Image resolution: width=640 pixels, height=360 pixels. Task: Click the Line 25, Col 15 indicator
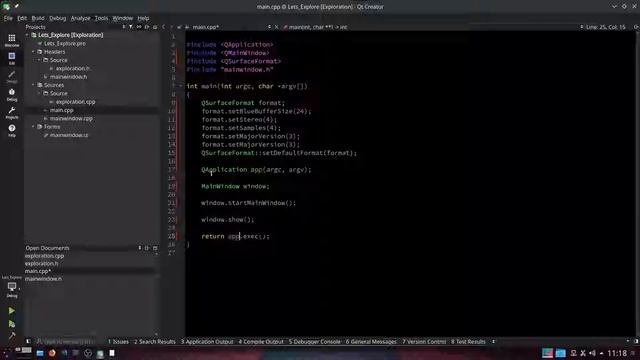606,27
